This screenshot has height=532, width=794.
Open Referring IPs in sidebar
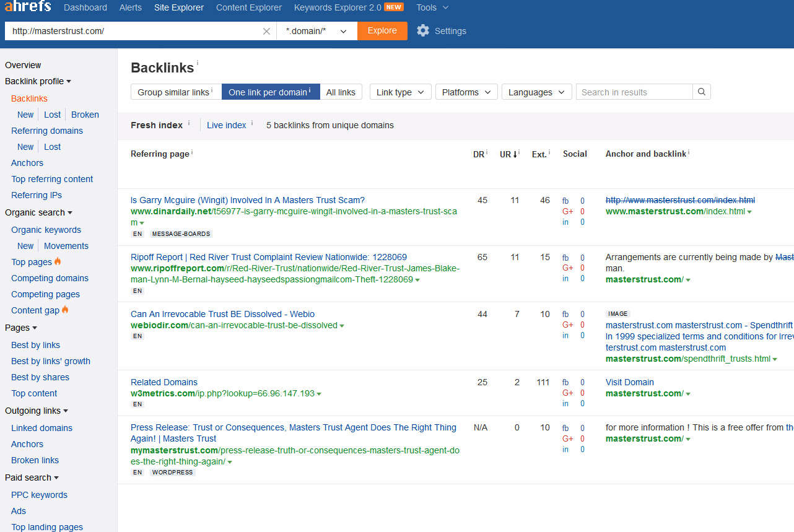(37, 195)
